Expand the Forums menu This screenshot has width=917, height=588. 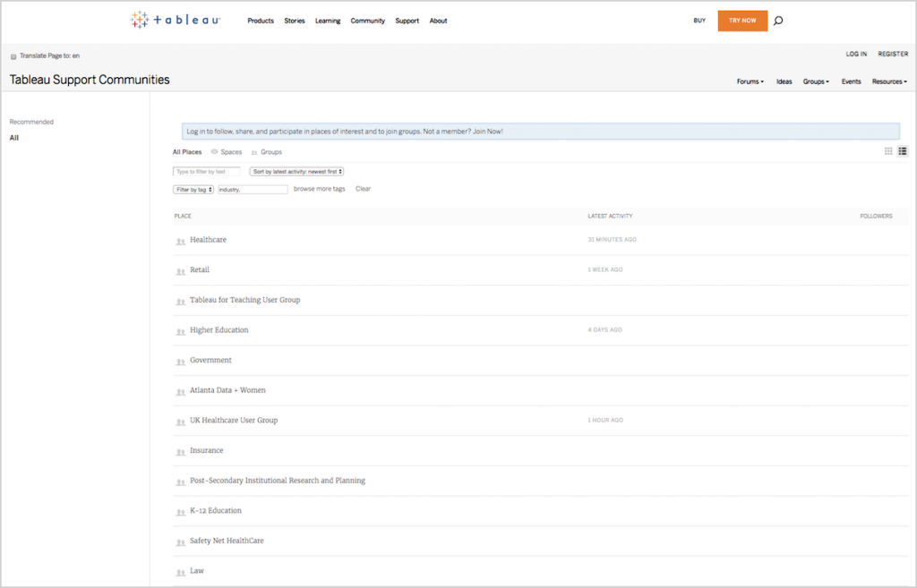(750, 81)
